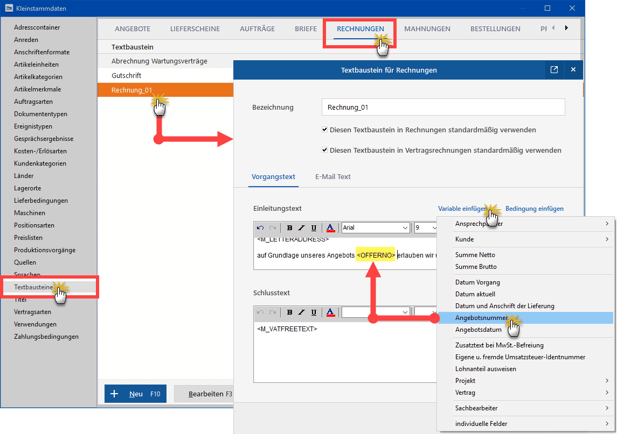Expand the Projekt submenu entry

[x=530, y=381]
